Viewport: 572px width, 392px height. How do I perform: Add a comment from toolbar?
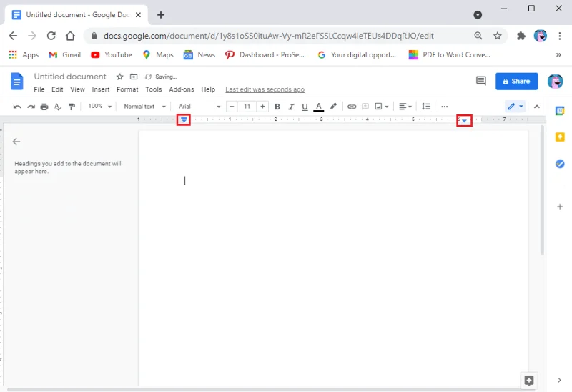pos(365,107)
